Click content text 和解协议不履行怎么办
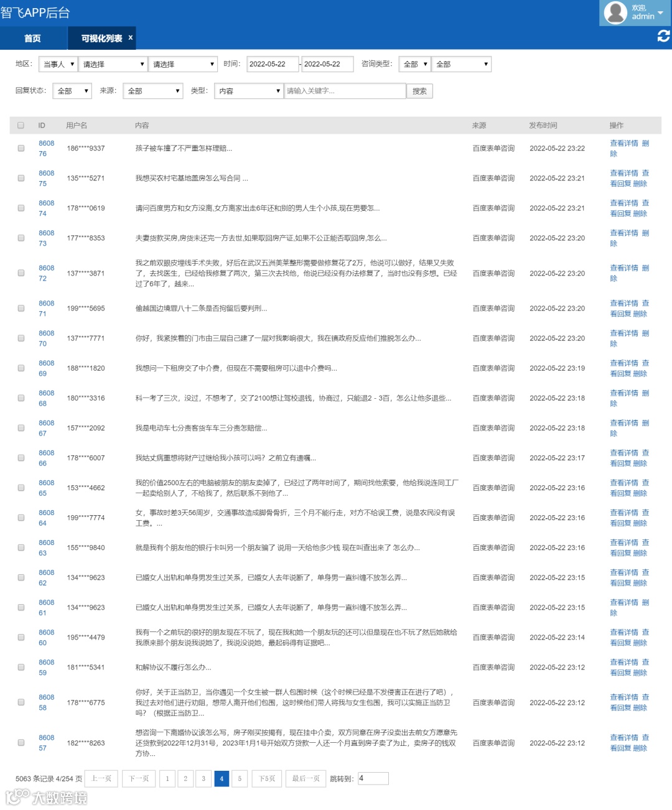 173,668
